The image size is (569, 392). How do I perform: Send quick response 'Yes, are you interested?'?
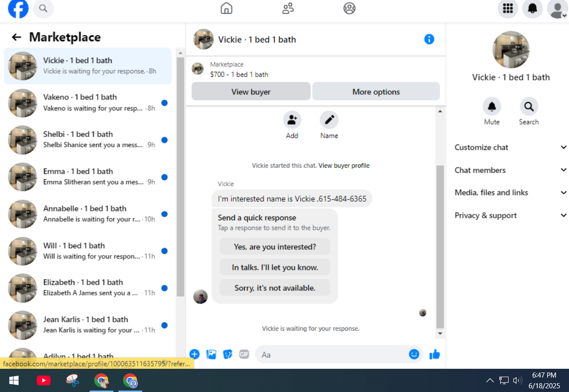pos(275,247)
